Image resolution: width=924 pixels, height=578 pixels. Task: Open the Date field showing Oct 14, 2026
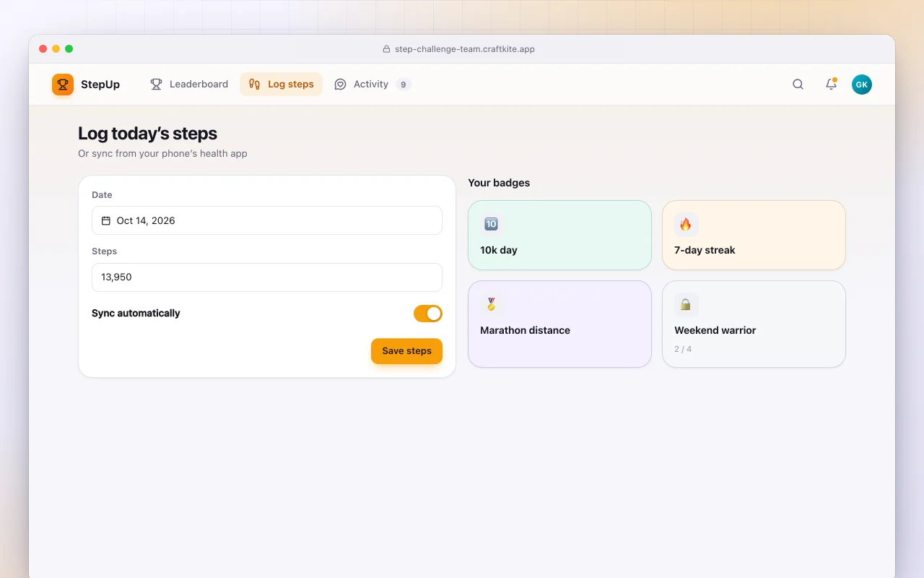coord(267,220)
